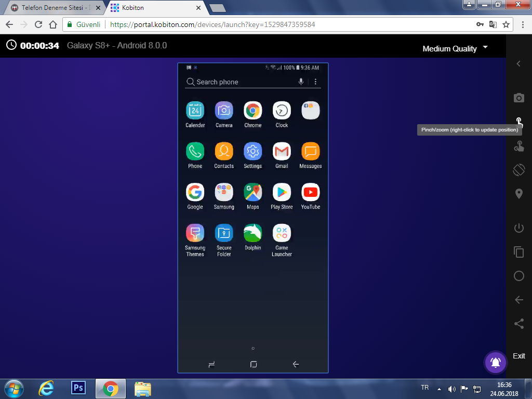
Task: Click the Galaxy S8+ - Android 8.0.0 label
Action: click(117, 46)
